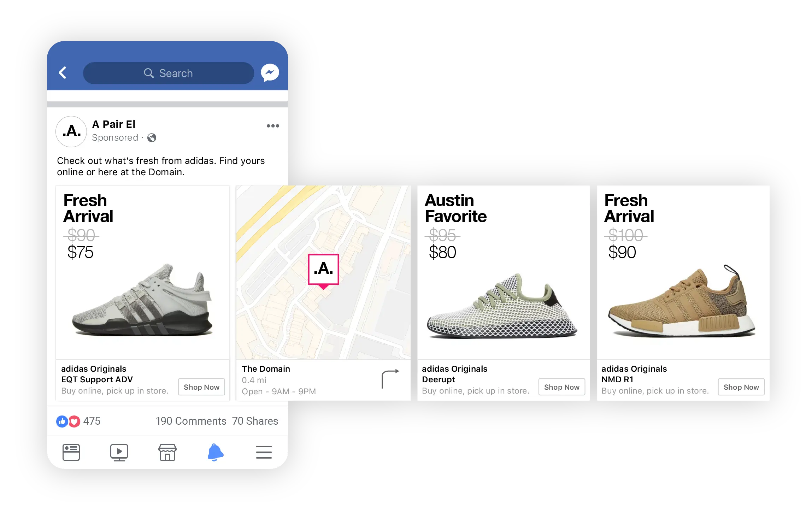
Task: Click the public globe icon beside Sponsored
Action: tap(152, 138)
